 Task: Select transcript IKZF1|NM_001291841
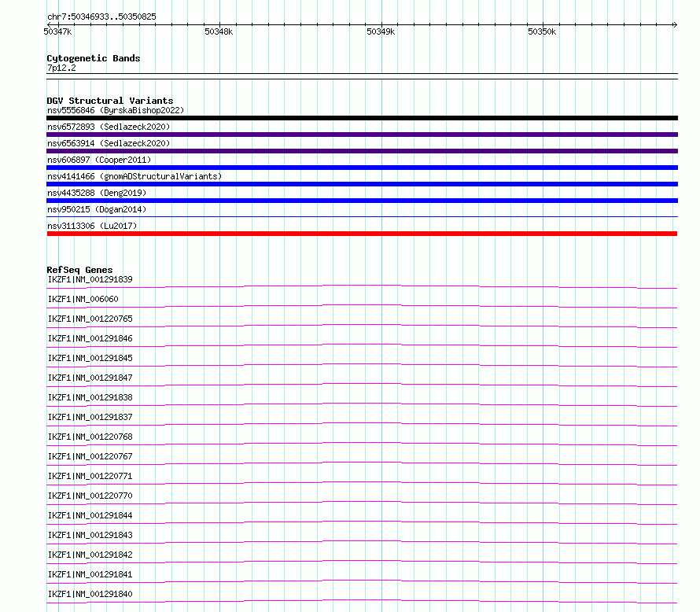[90, 574]
